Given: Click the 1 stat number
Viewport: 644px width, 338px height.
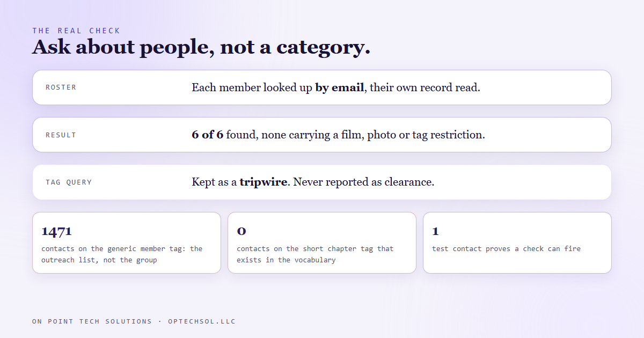Looking at the screenshot, I should coord(435,231).
